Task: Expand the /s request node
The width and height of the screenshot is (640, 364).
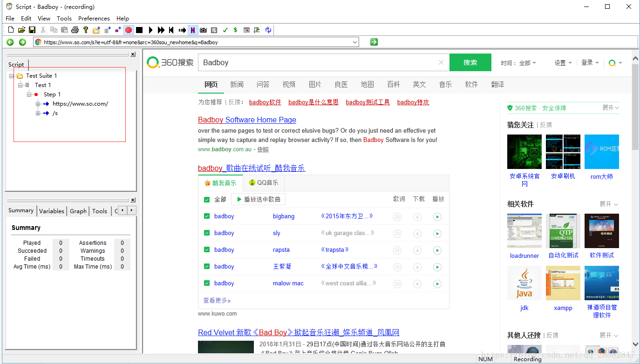Action: [x=38, y=113]
